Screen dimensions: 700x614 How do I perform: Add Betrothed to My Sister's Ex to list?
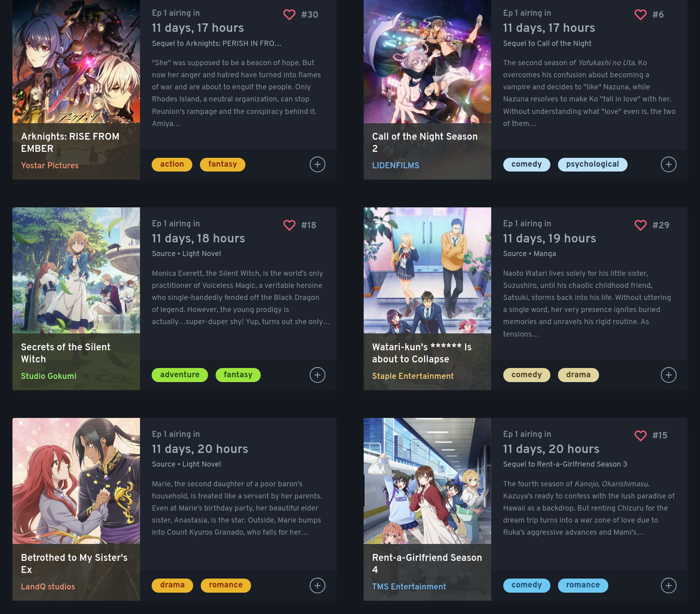tap(317, 585)
